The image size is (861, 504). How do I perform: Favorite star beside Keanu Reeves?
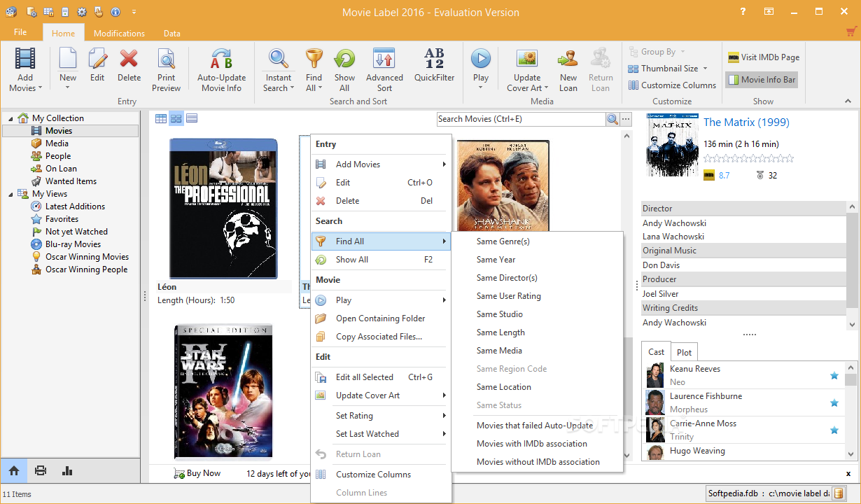[834, 376]
